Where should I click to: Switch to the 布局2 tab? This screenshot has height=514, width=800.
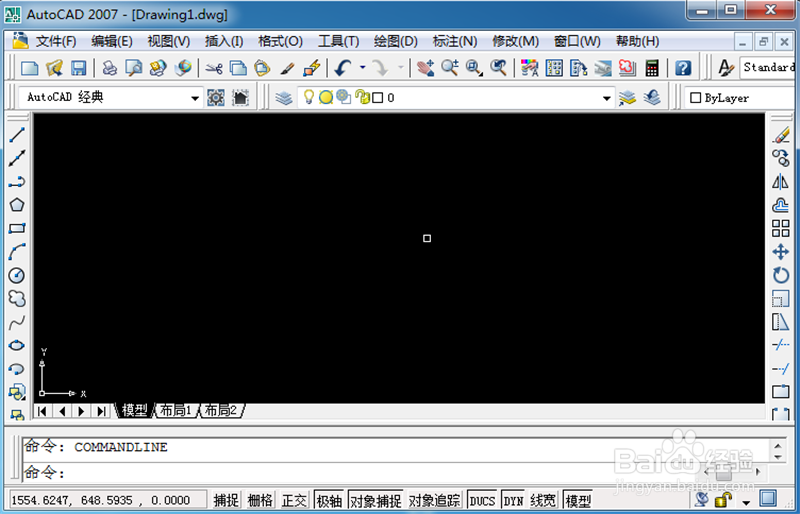pyautogui.click(x=221, y=410)
